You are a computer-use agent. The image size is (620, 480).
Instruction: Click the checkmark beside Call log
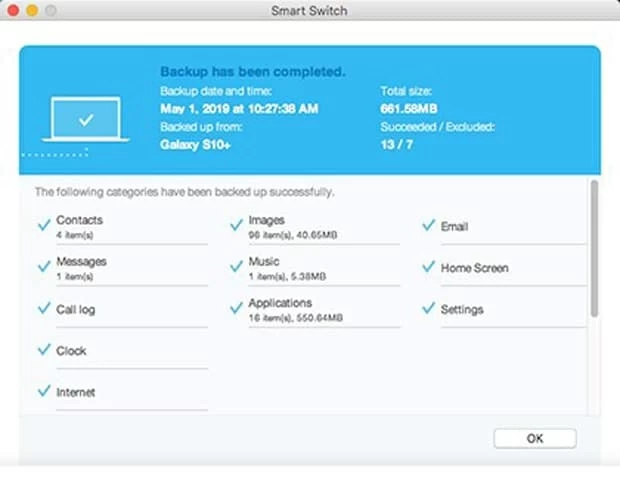(44, 309)
